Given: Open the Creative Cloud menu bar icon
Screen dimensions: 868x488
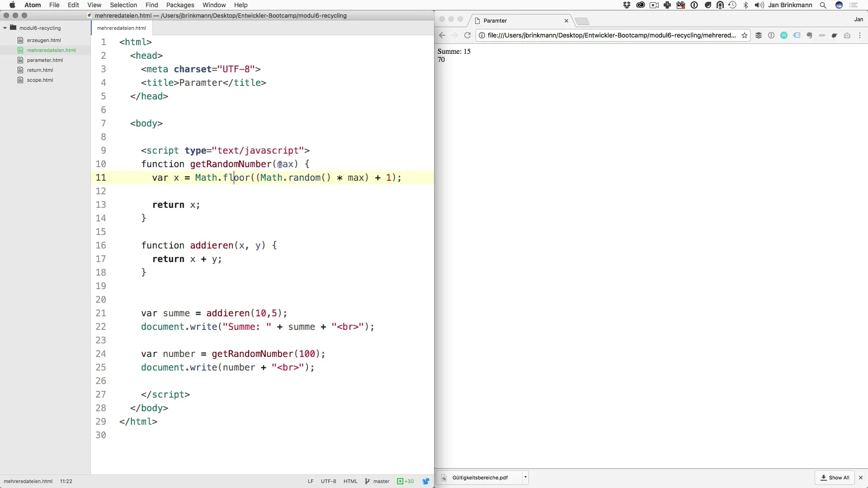Looking at the screenshot, I should click(640, 5).
